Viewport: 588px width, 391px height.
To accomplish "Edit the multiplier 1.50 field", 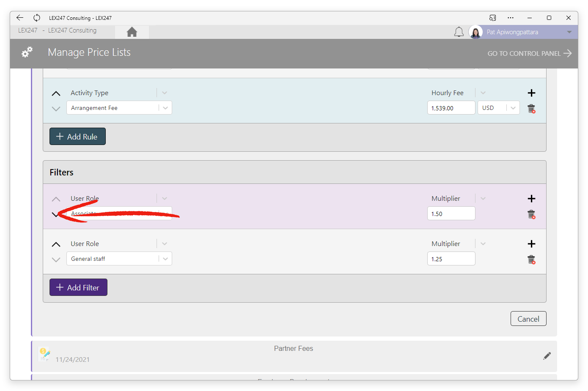I will click(x=451, y=213).
